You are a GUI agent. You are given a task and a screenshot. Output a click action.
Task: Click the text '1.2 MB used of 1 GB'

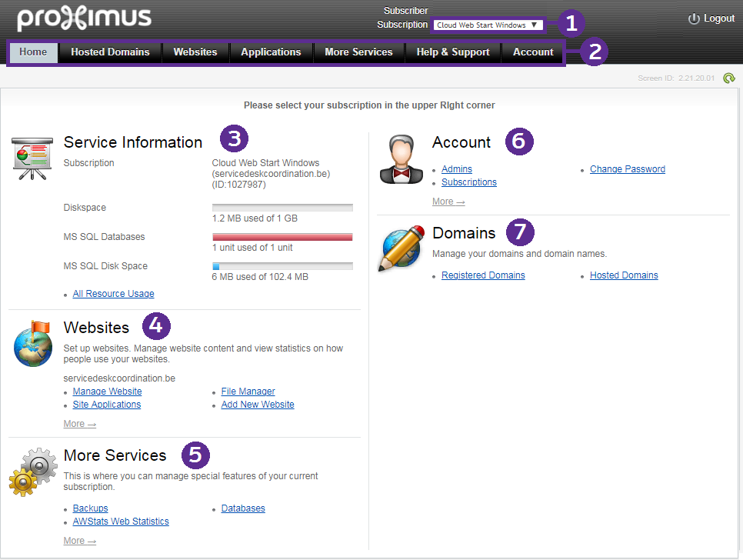[x=255, y=218]
